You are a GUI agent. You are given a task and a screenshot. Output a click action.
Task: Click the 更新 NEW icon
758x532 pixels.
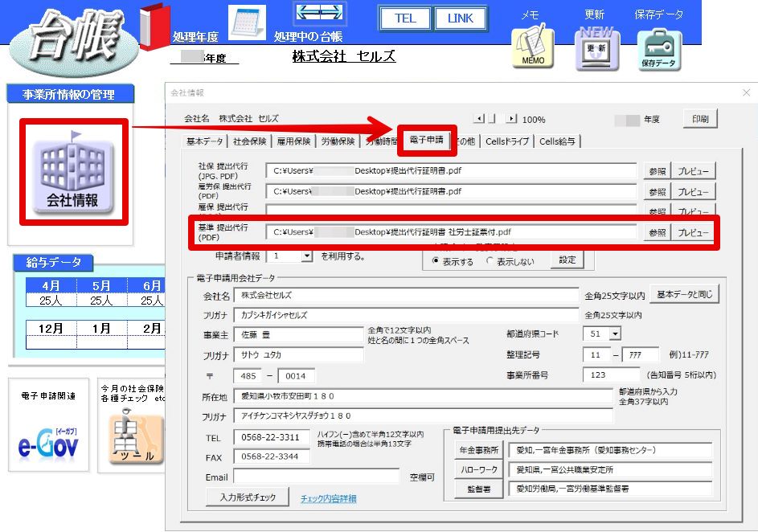click(x=596, y=48)
